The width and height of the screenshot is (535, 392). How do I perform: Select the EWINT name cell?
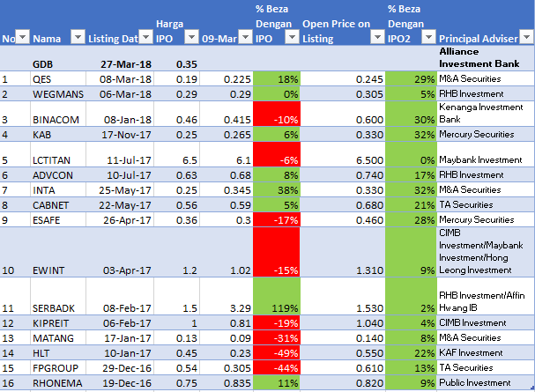58,252
